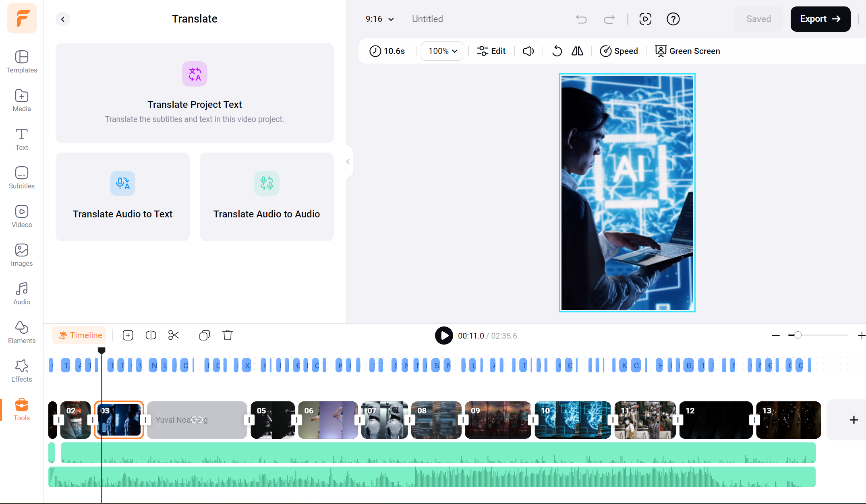Open the Elements panel
The height and width of the screenshot is (504, 866).
pyautogui.click(x=22, y=333)
